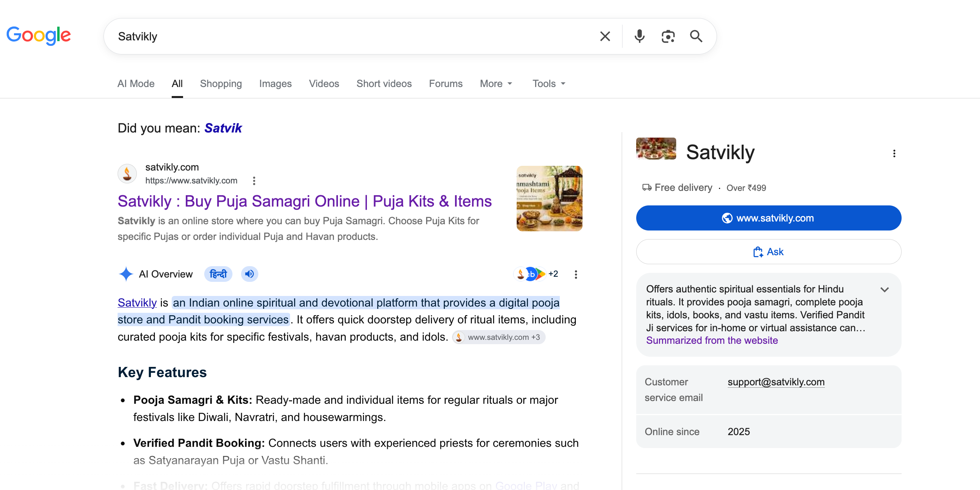
Task: Click the Puja items result thumbnail
Action: 549,198
